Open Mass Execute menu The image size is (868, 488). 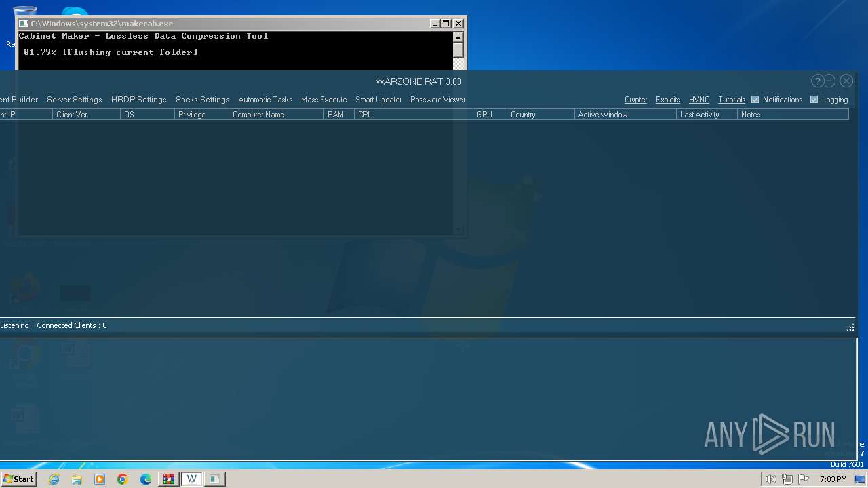point(323,100)
